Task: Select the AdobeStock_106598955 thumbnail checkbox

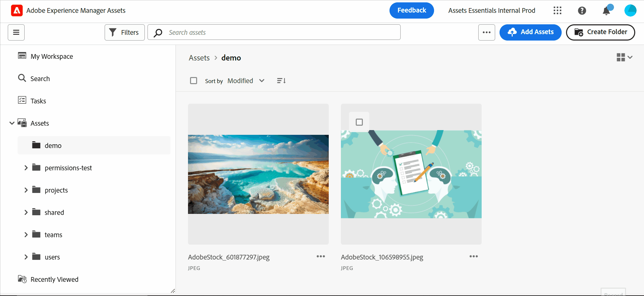Action: pos(359,122)
